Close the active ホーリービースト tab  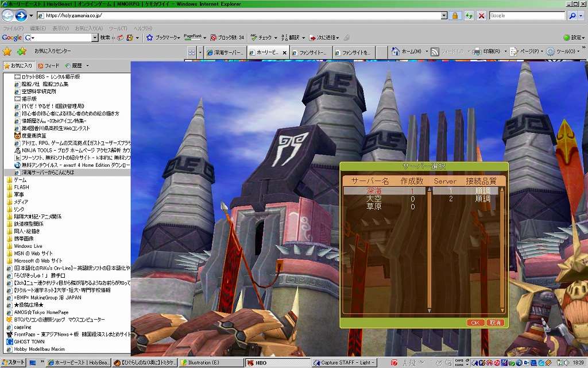(x=284, y=53)
